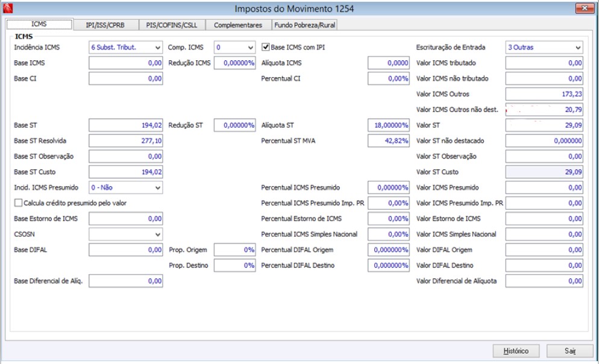Viewport: 599px width, 364px height.
Task: Click the Base ST Observação field
Action: click(x=126, y=156)
